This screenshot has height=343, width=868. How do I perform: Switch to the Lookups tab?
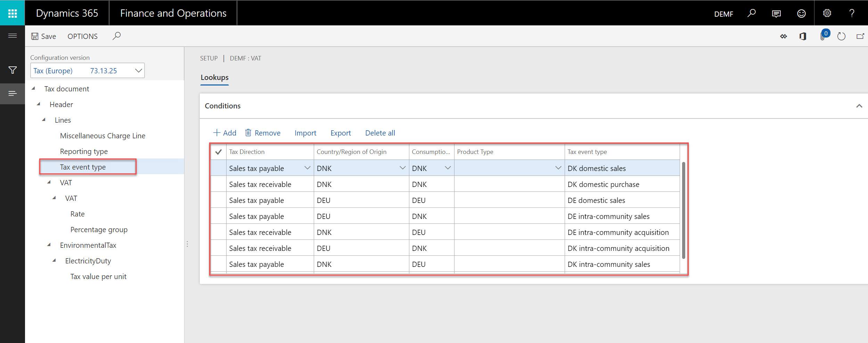[214, 77]
